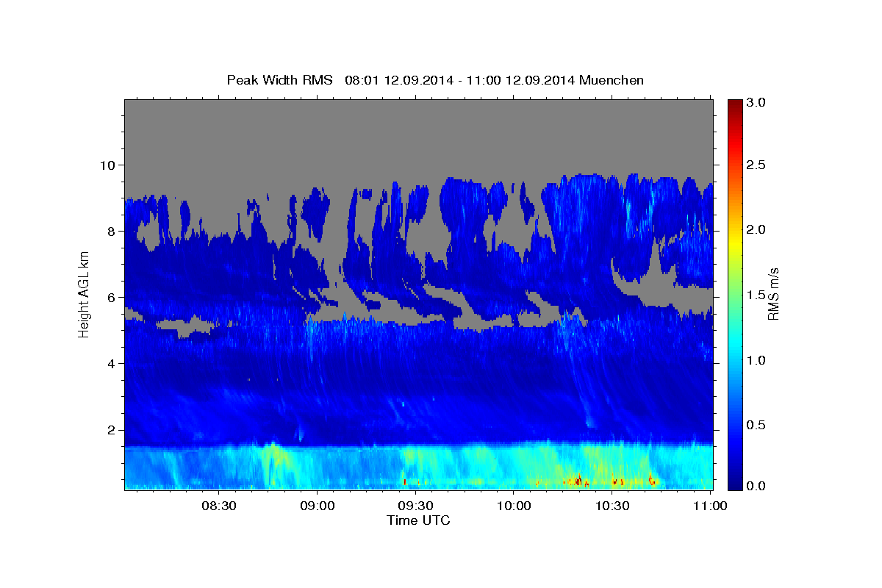Image resolution: width=882 pixels, height=588 pixels.
Task: Click the colorbar value 0.0
Action: pos(756,486)
